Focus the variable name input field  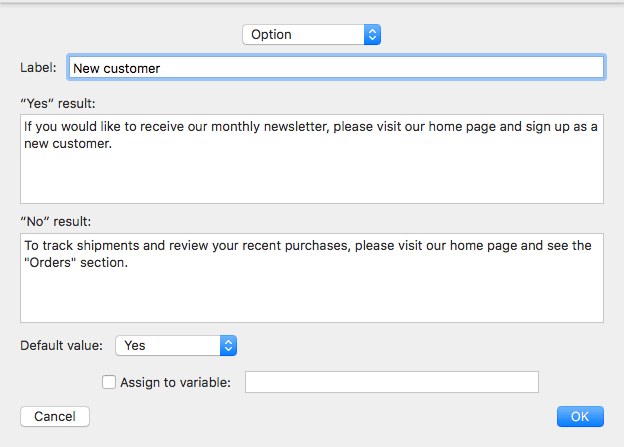point(392,382)
